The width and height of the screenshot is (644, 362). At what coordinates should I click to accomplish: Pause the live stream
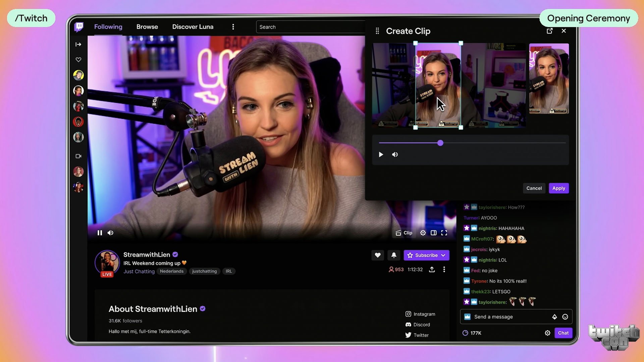pyautogui.click(x=100, y=233)
